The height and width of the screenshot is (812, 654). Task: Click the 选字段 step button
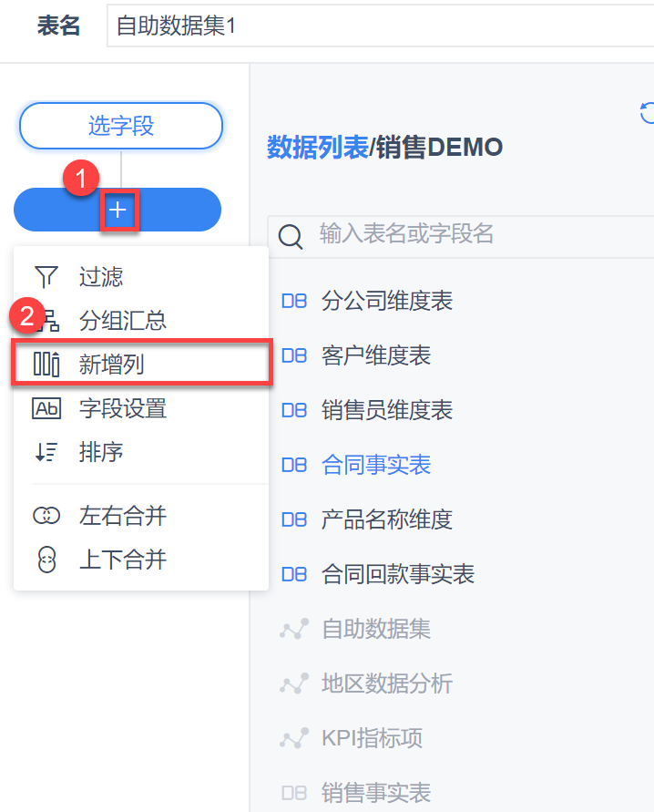pos(121,126)
